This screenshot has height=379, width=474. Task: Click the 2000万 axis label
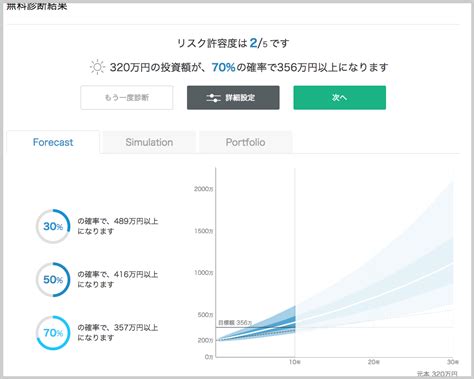(203, 189)
